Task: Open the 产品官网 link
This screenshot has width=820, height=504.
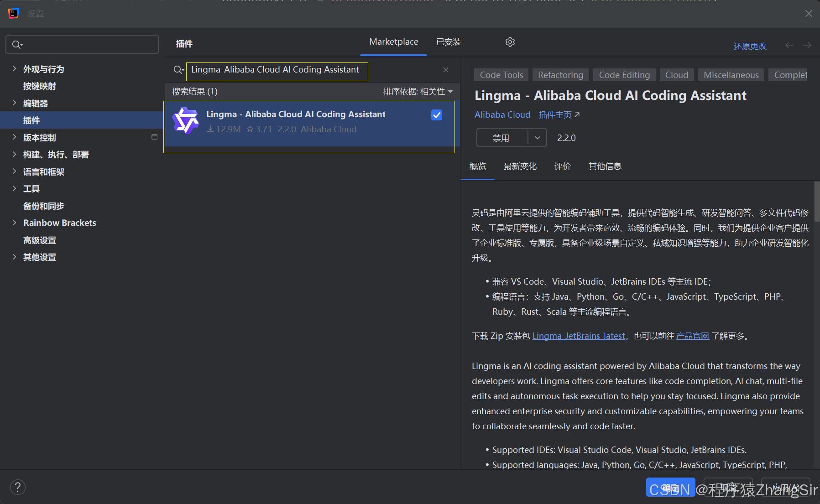Action: tap(693, 336)
